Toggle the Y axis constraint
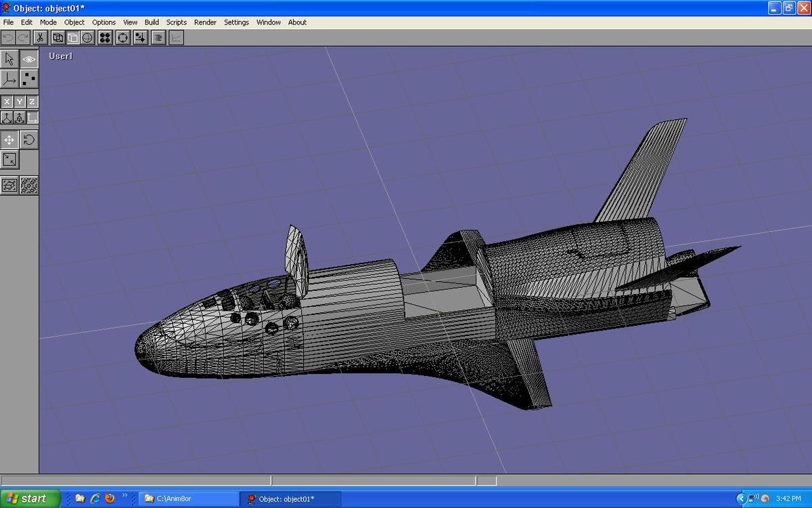This screenshot has width=812, height=508. tap(19, 102)
